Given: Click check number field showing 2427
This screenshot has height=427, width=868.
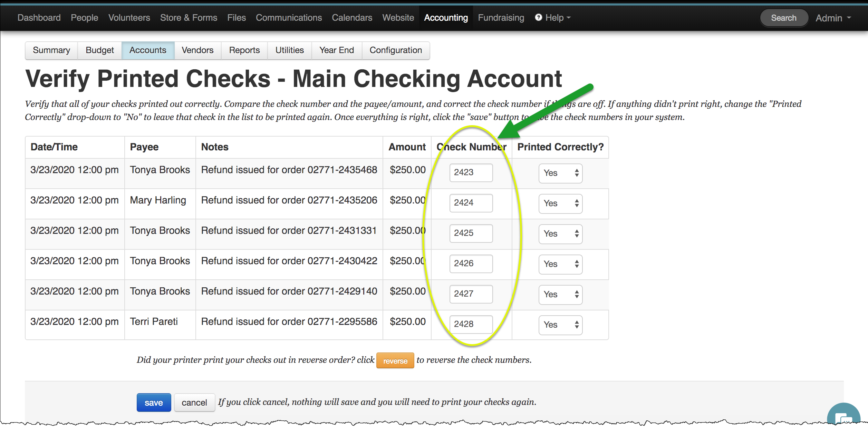Looking at the screenshot, I should (x=471, y=294).
